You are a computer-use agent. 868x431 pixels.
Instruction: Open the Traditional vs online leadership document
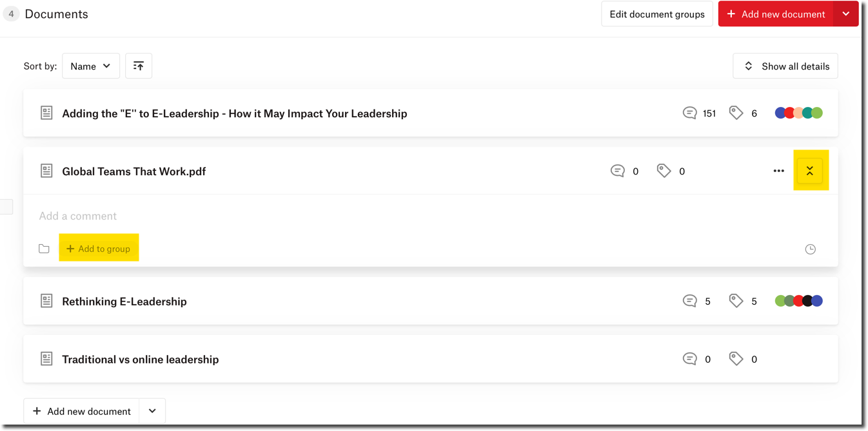tap(140, 359)
